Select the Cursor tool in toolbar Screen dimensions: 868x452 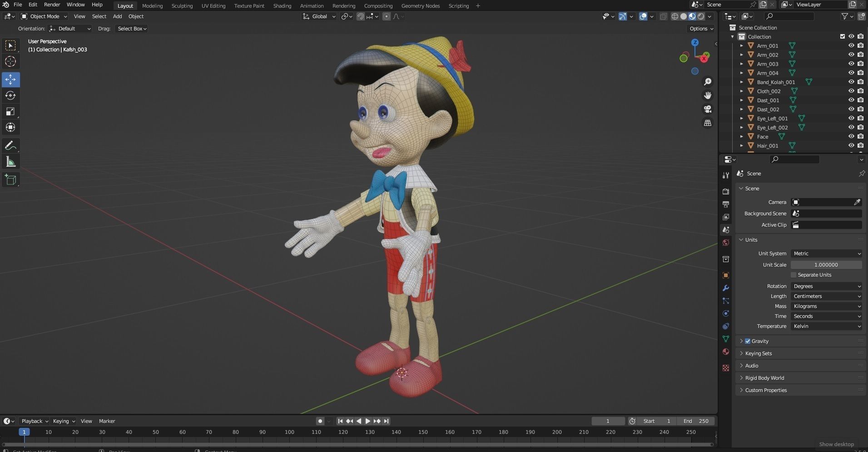(x=10, y=61)
